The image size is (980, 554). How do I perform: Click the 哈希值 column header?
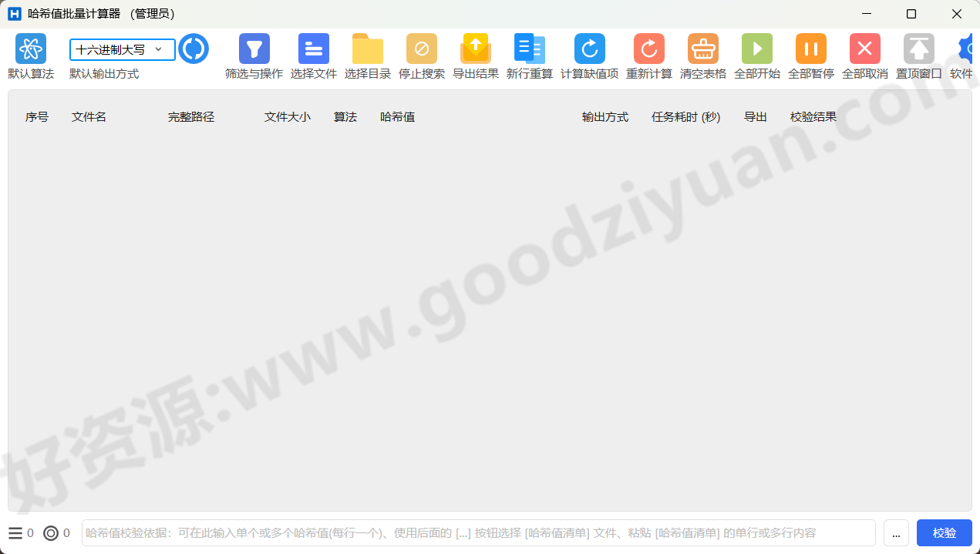(397, 116)
